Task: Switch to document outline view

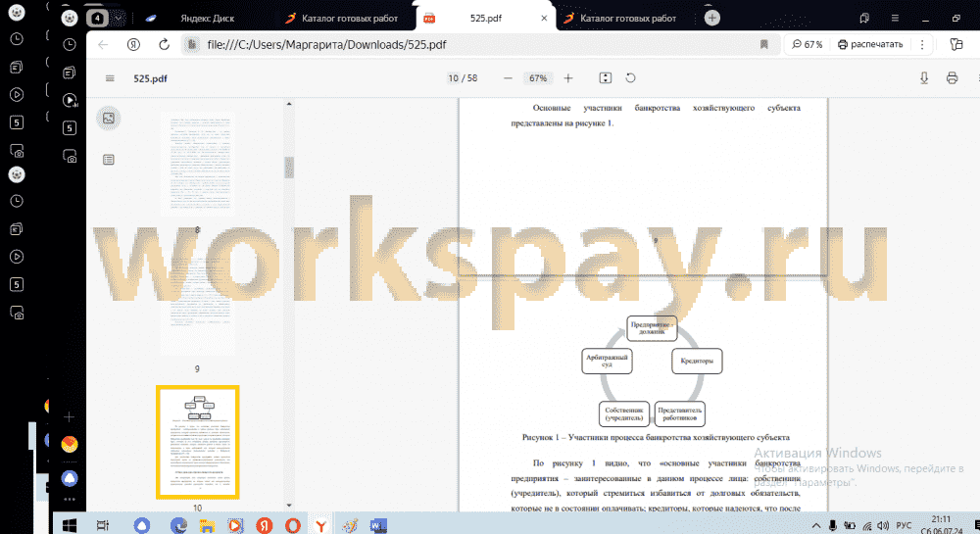Action: 109,160
